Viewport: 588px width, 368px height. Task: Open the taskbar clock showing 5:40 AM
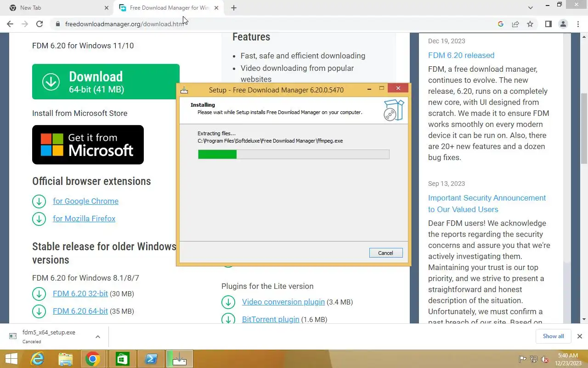pyautogui.click(x=568, y=359)
